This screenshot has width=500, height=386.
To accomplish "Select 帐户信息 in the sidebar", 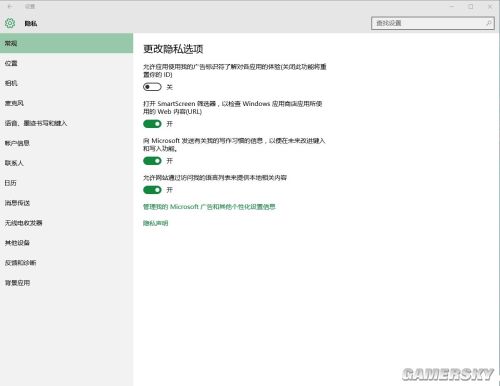I will (x=66, y=143).
